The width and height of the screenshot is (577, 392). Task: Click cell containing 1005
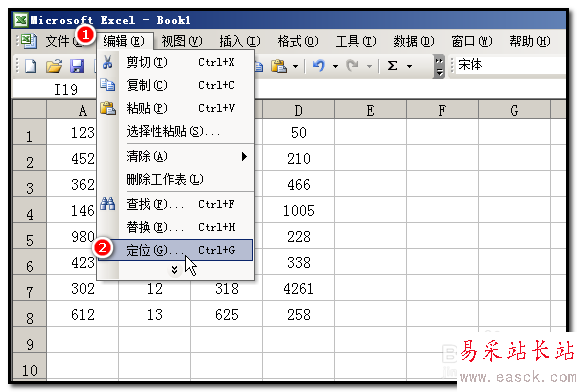click(298, 210)
